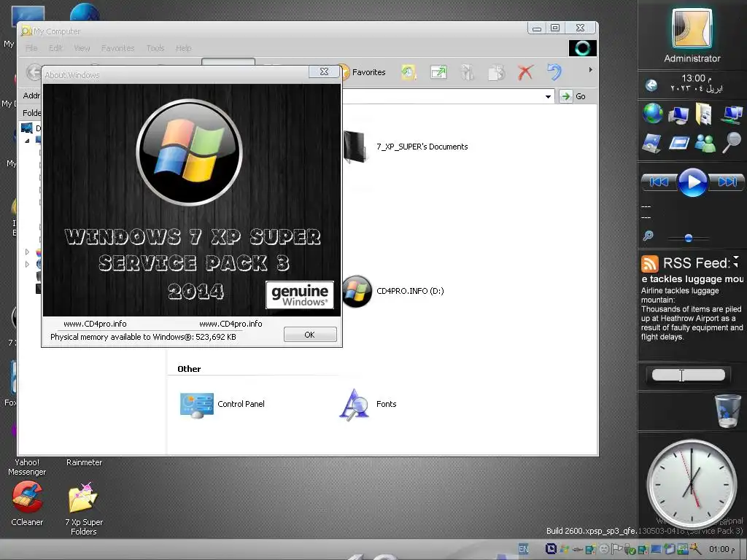Screen dimensions: 747x560
Task: Click the blue Play button
Action: (692, 182)
